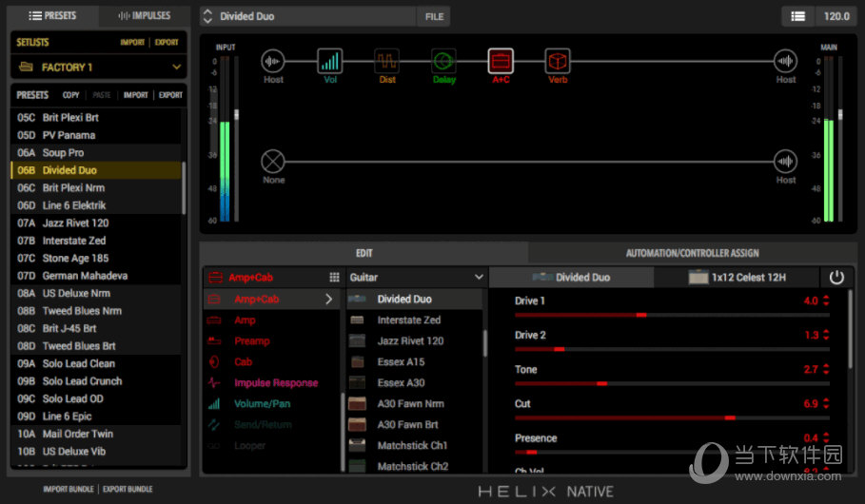
Task: Step preset up/down arrows beside Divided Duo
Action: tap(207, 16)
